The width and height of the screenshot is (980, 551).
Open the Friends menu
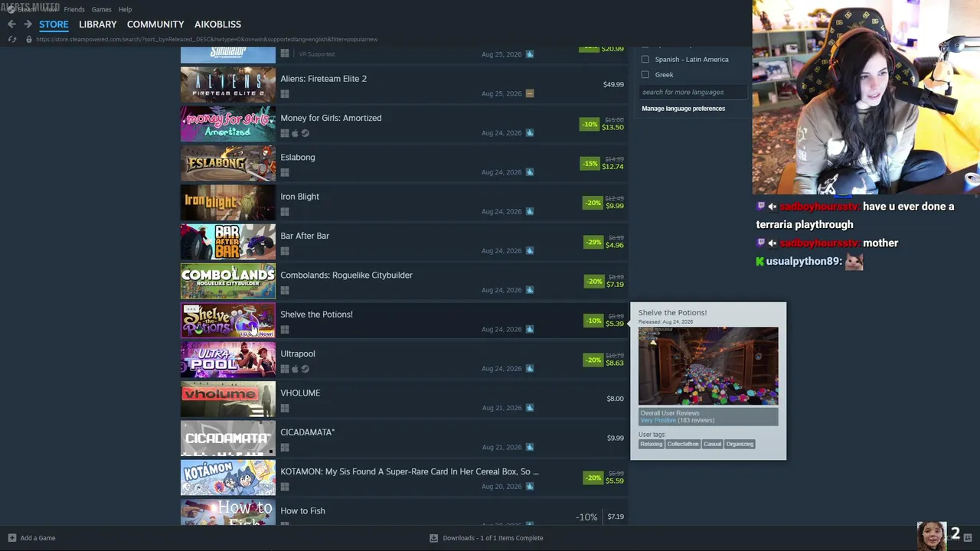[x=74, y=9]
